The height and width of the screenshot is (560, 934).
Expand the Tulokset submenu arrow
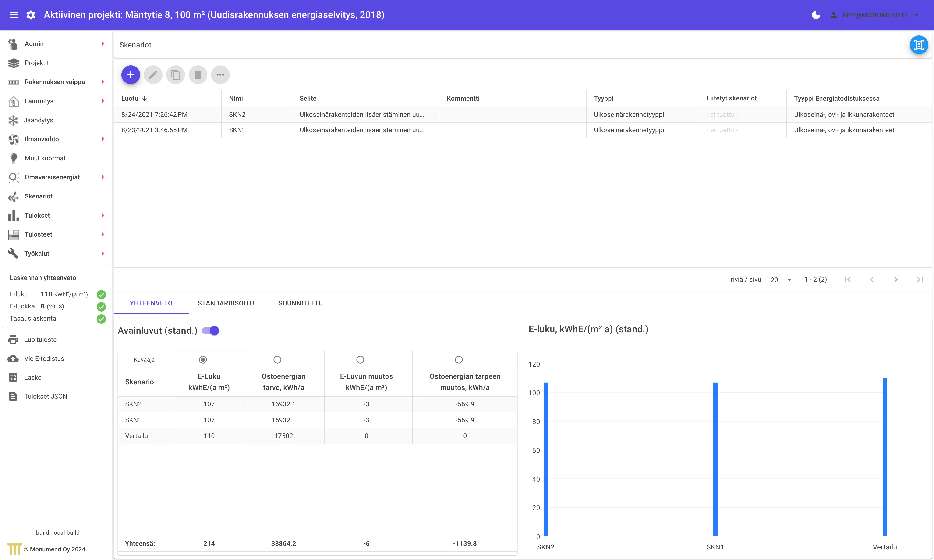tap(103, 216)
